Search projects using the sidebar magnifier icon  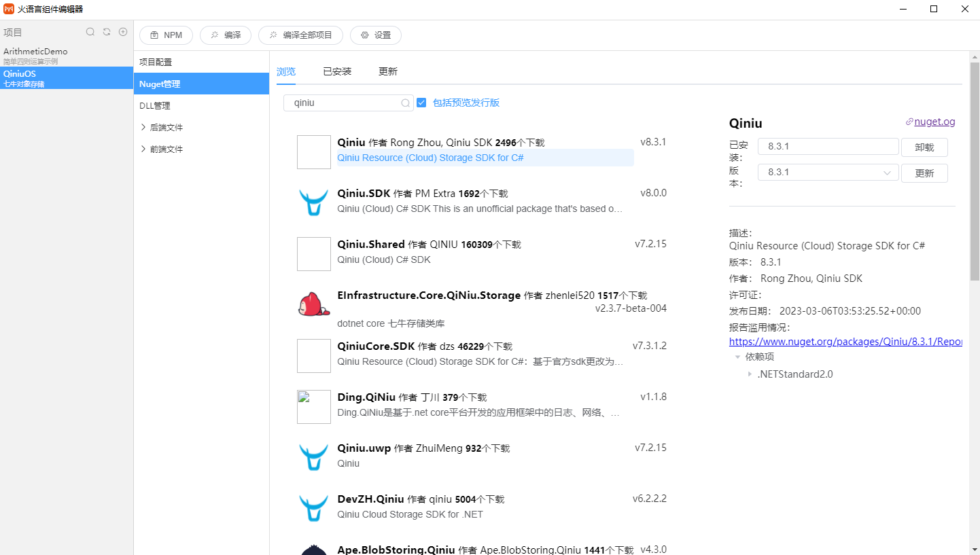coord(90,31)
